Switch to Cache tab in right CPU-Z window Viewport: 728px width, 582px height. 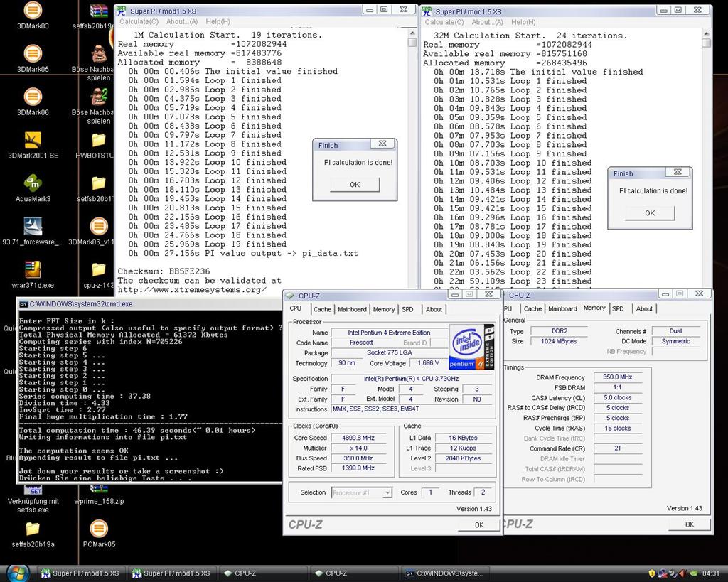click(x=532, y=309)
